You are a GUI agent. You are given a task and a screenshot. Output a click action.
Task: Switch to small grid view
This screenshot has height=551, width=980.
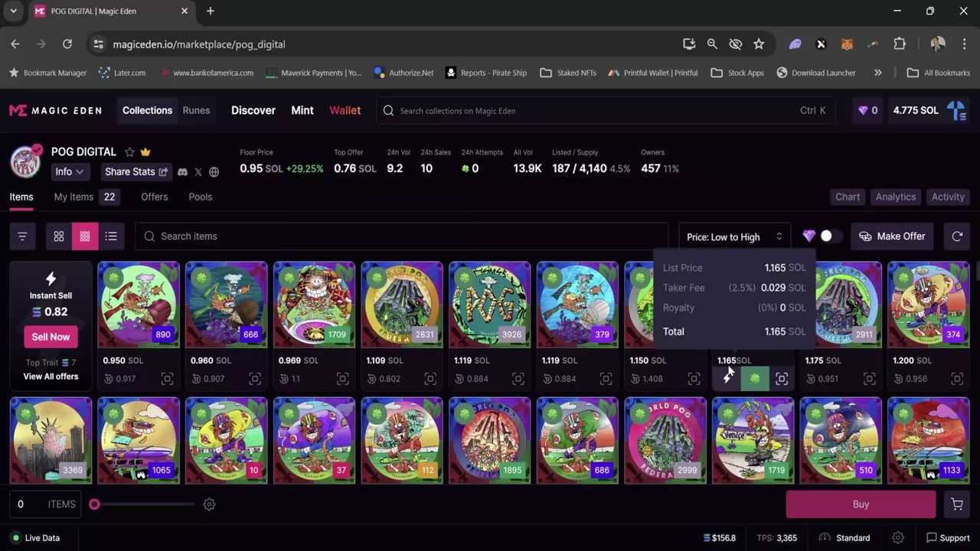85,236
